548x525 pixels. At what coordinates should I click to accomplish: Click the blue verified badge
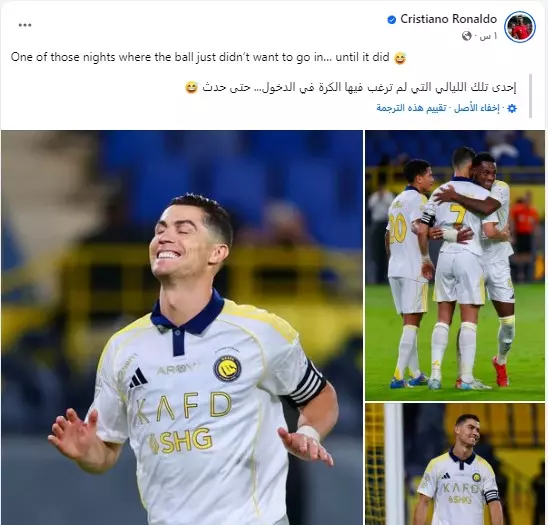click(x=392, y=20)
